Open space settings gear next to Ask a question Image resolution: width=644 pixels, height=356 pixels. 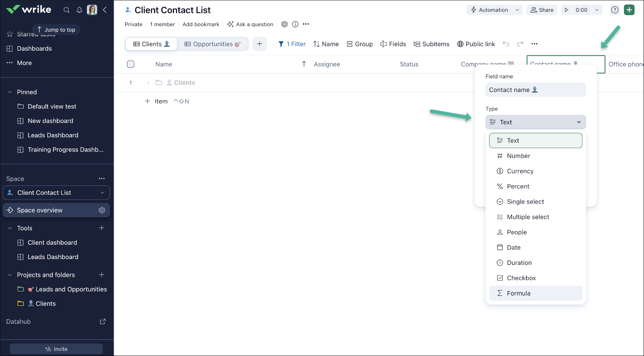[285, 24]
